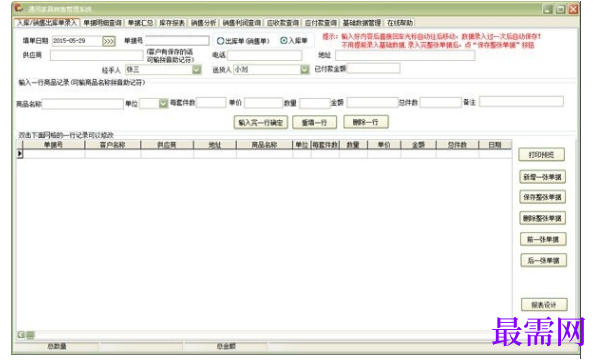
Task: Click the >>> date picker button
Action: [109, 41]
